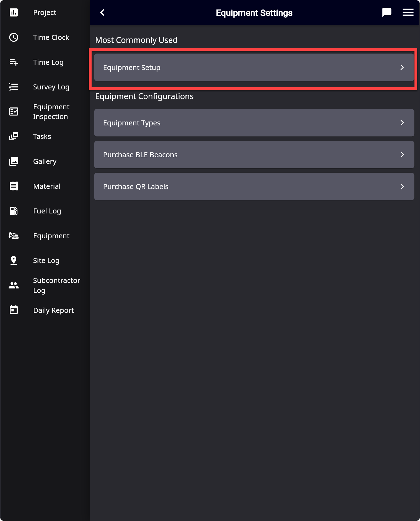The width and height of the screenshot is (420, 521).
Task: Click the Site Log map pin icon
Action: [x=14, y=260]
